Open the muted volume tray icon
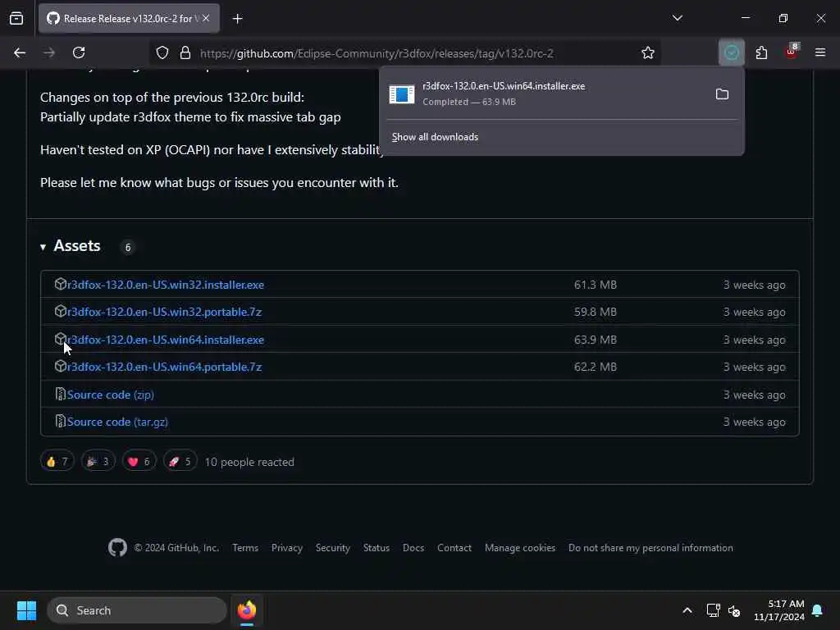 coord(734,610)
